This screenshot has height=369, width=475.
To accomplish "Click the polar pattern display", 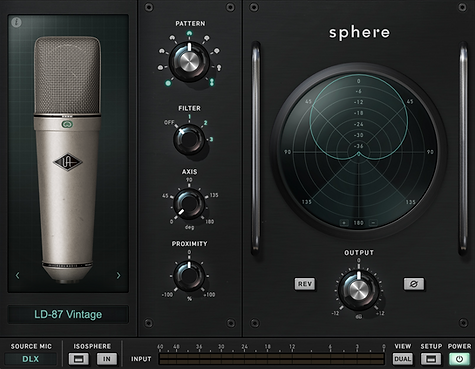I will pos(359,151).
